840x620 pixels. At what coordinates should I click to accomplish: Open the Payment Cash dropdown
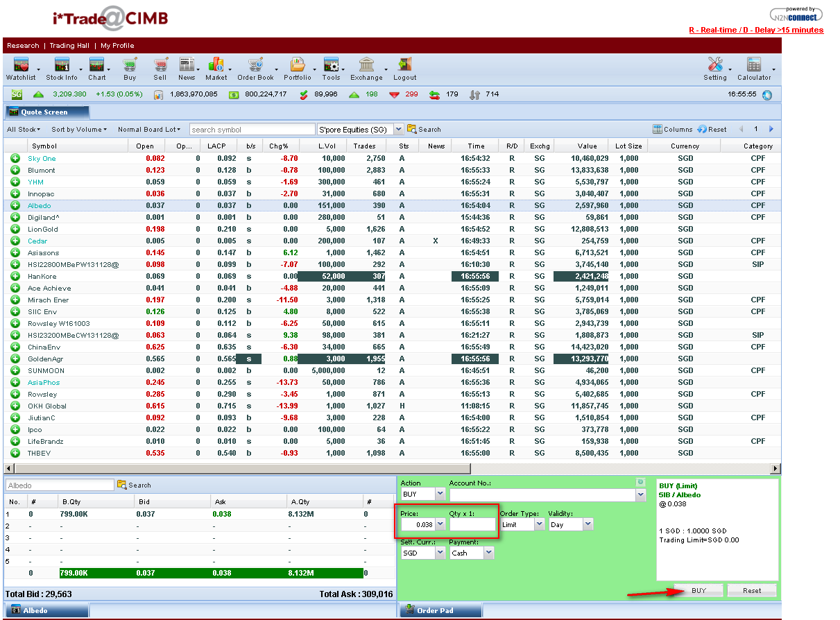tap(489, 553)
